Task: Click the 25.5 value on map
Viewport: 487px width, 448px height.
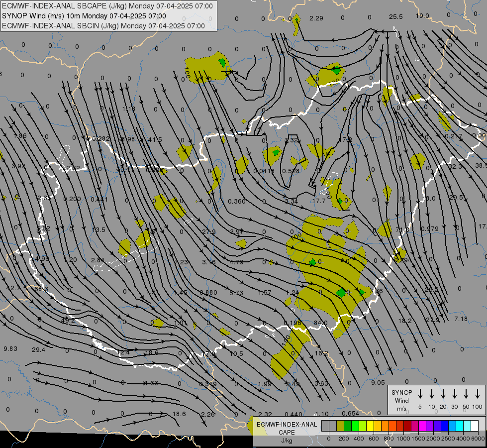Action: click(x=395, y=17)
